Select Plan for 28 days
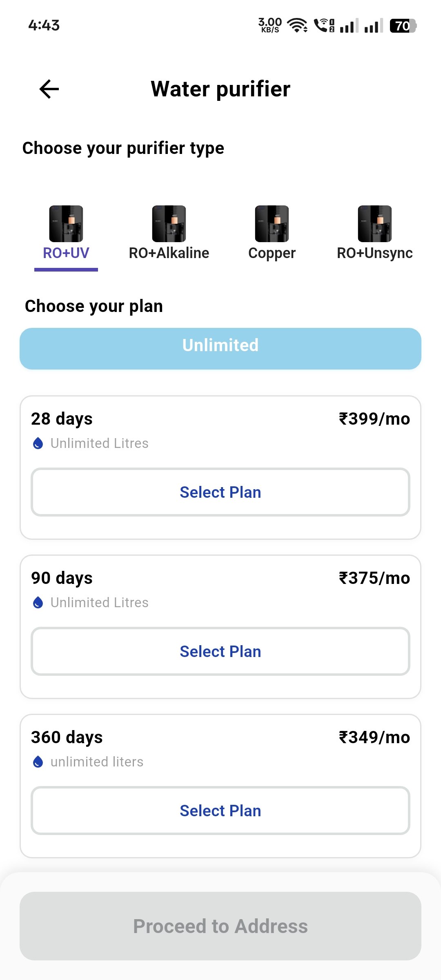Viewport: 441px width, 980px height. [220, 492]
